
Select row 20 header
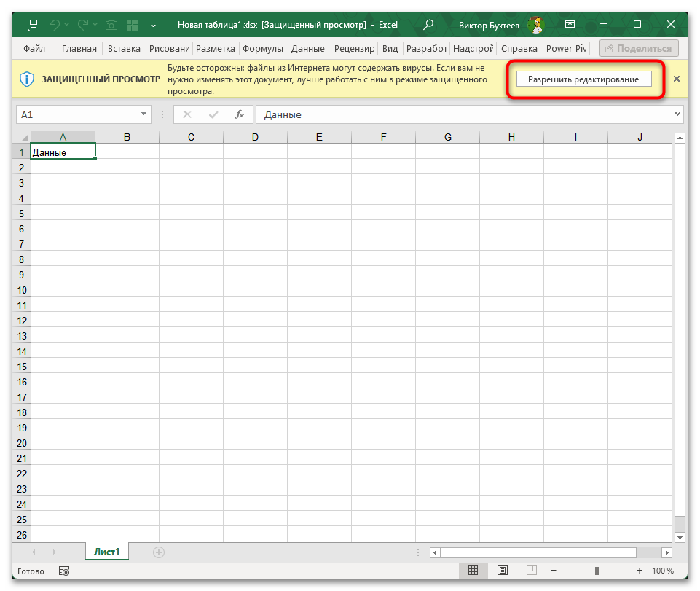point(21,443)
